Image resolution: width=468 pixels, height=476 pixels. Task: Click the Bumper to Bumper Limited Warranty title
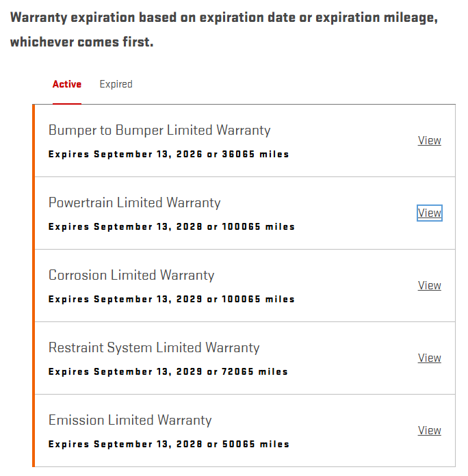coord(159,130)
